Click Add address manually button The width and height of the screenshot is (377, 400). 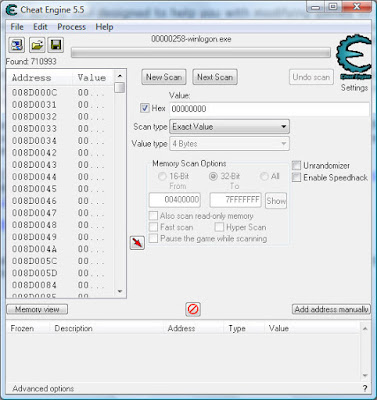[331, 309]
